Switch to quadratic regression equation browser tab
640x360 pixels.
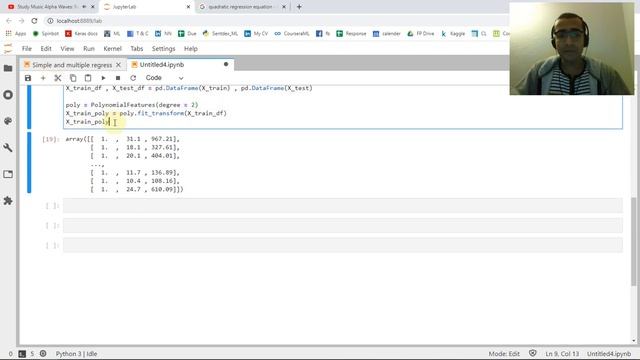coord(240,7)
